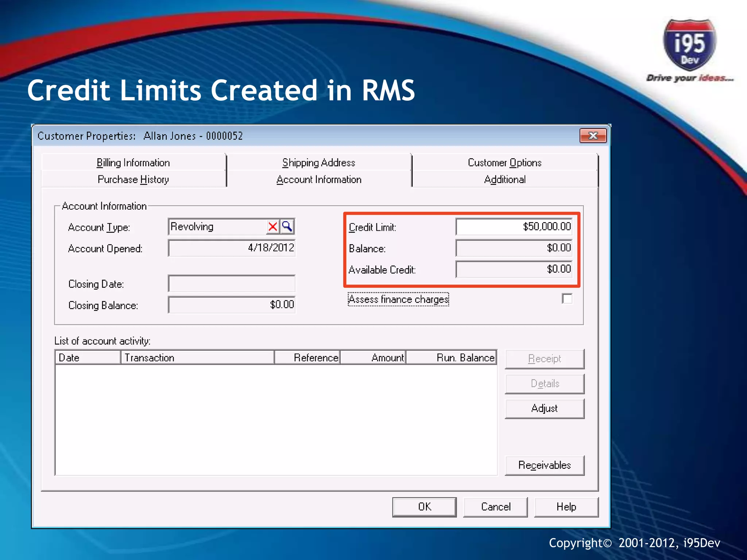
Task: Click the 'Assess finance charges' label
Action: tap(398, 299)
